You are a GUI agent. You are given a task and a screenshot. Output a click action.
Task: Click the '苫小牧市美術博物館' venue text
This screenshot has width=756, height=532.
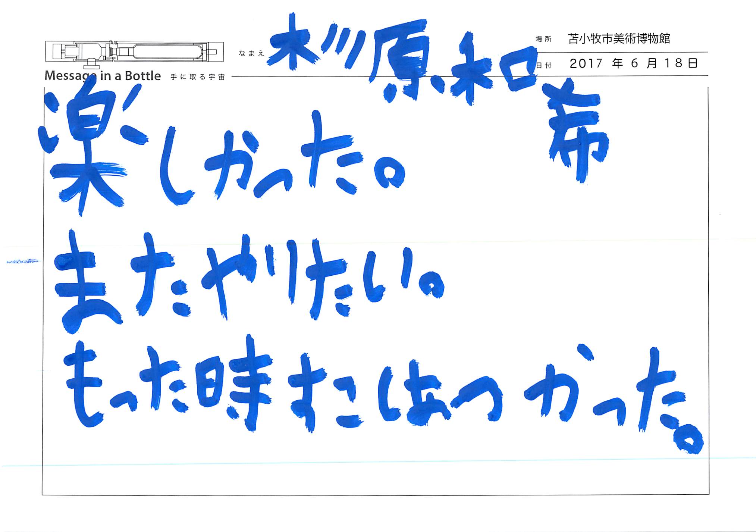pos(619,38)
